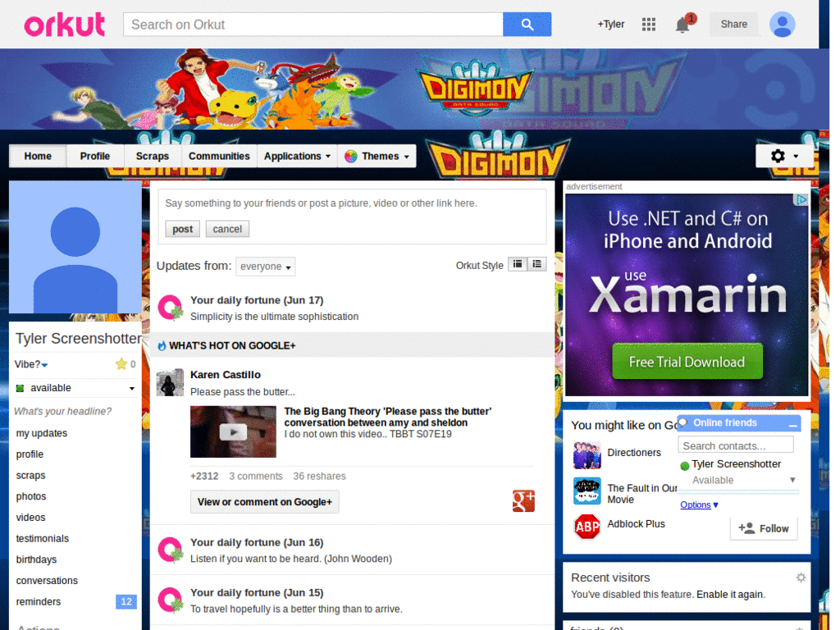This screenshot has width=840, height=630.
Task: Click the Search contacts field
Action: [x=736, y=445]
